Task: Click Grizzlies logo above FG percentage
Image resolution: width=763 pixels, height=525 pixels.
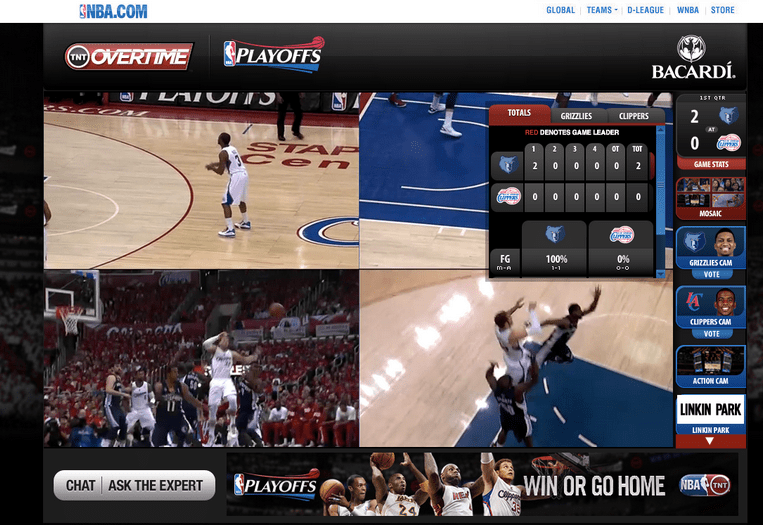Action: (x=554, y=235)
